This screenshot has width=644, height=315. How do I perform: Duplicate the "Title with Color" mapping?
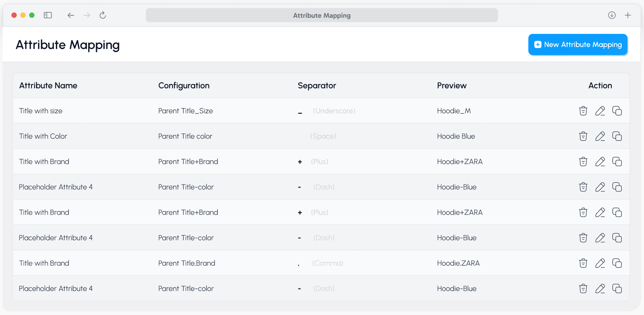click(617, 136)
